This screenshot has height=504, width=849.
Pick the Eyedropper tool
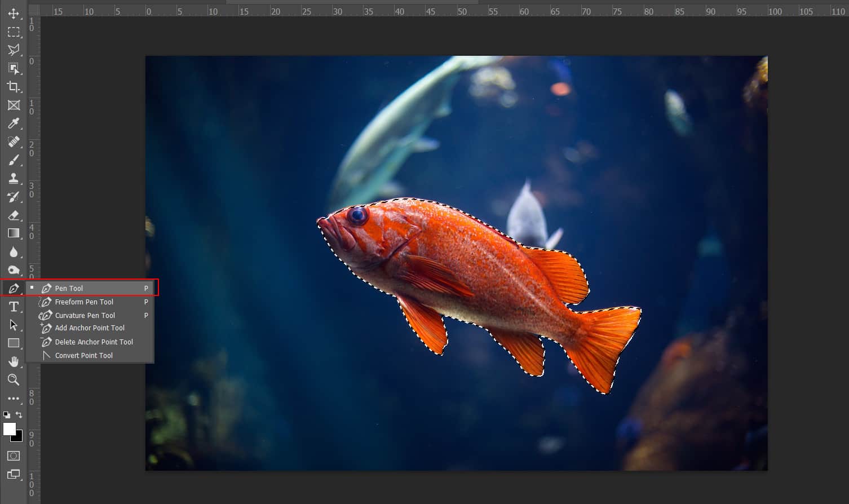[x=14, y=123]
